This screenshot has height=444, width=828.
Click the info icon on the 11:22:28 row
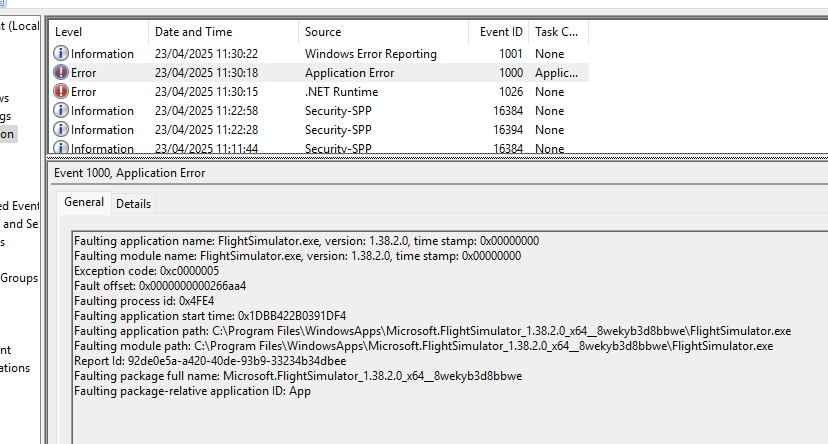click(61, 129)
